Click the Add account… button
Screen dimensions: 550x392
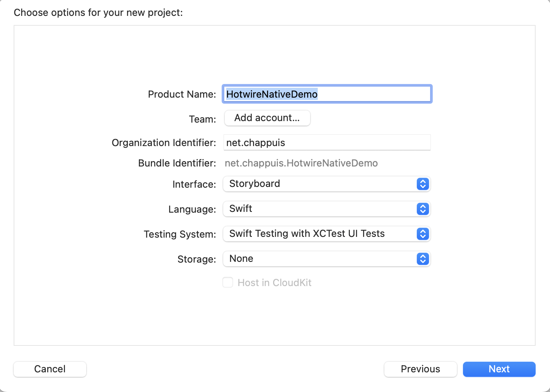[x=267, y=118]
